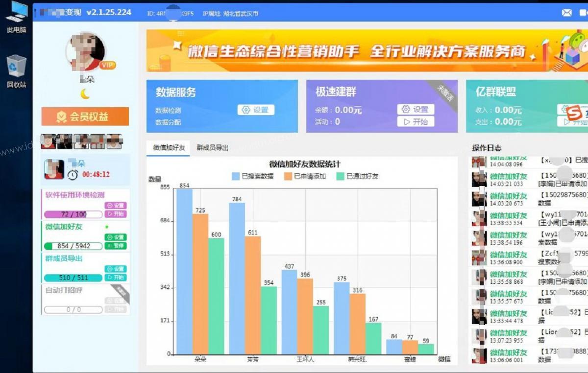
Task: Start 极速建群 with its 开始 button
Action: pyautogui.click(x=416, y=122)
